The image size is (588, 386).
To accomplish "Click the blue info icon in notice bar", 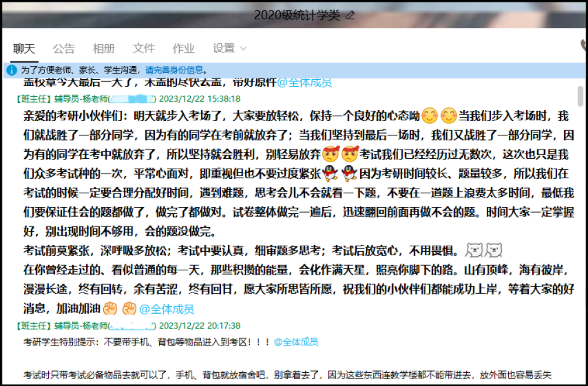I will (11, 69).
